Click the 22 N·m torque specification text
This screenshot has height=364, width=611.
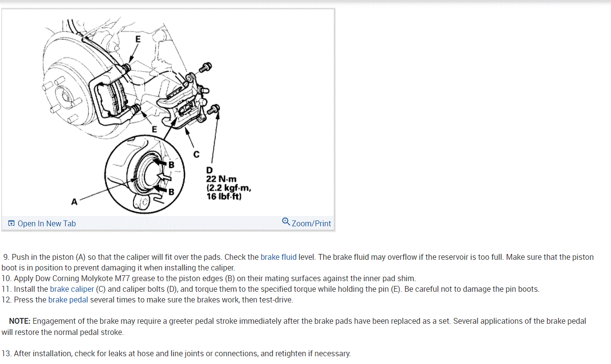tap(221, 179)
